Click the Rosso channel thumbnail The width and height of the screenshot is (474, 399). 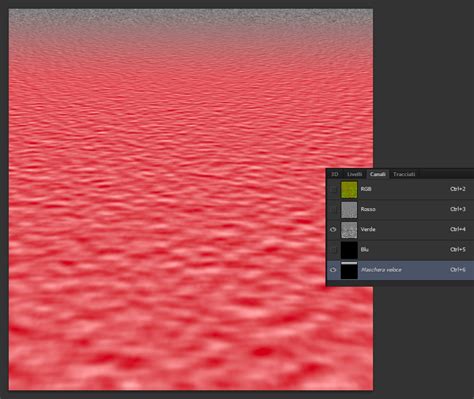pyautogui.click(x=349, y=209)
